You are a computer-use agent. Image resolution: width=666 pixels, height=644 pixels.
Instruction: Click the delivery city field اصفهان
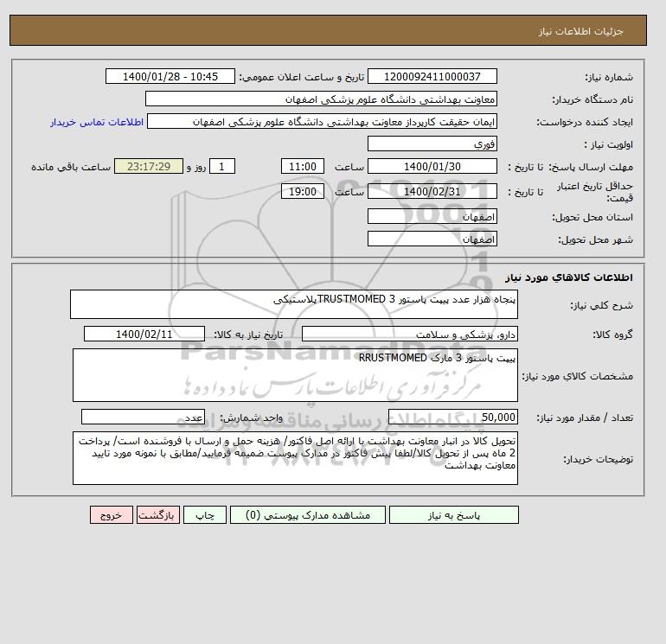(x=432, y=239)
